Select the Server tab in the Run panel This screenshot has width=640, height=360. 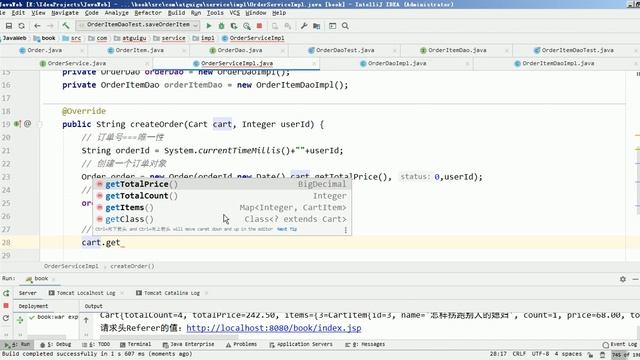[27, 293]
